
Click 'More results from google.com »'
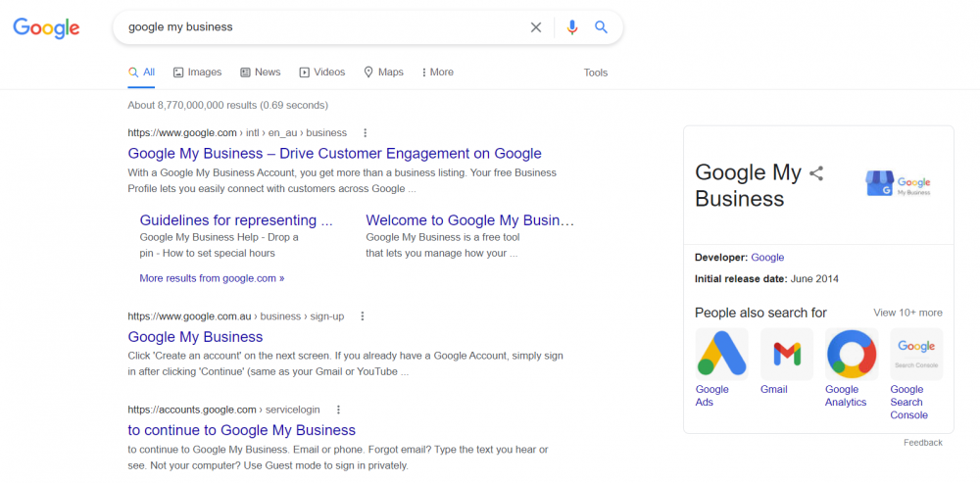(x=212, y=278)
